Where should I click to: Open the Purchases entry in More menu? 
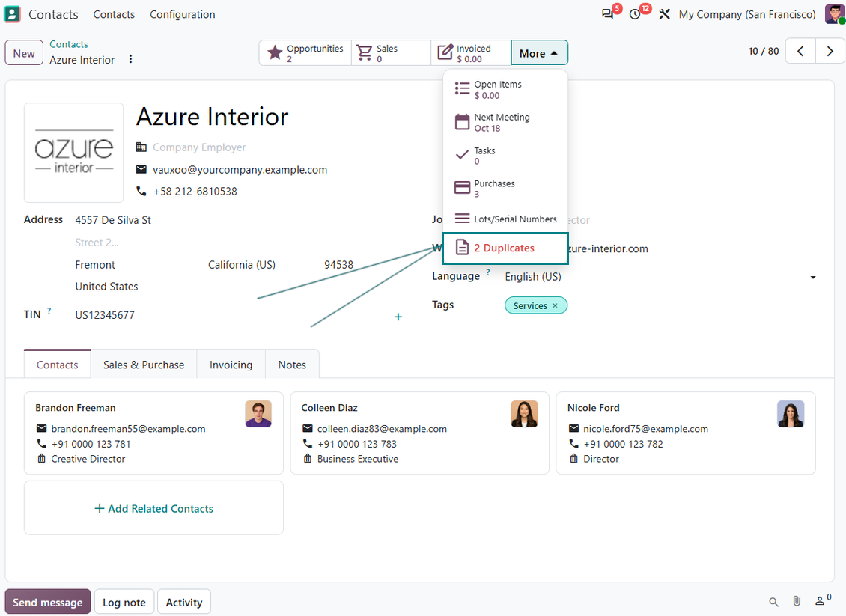[x=505, y=189]
